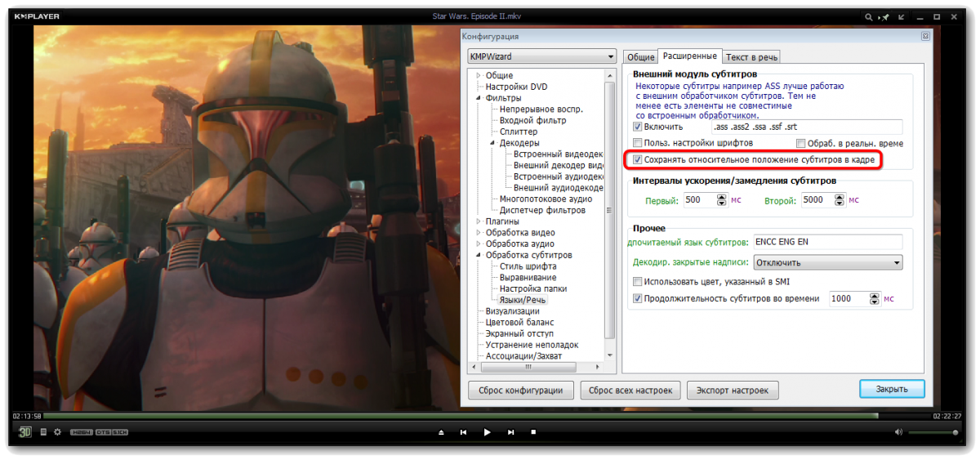Switch to the "Общие" tab

click(x=640, y=56)
